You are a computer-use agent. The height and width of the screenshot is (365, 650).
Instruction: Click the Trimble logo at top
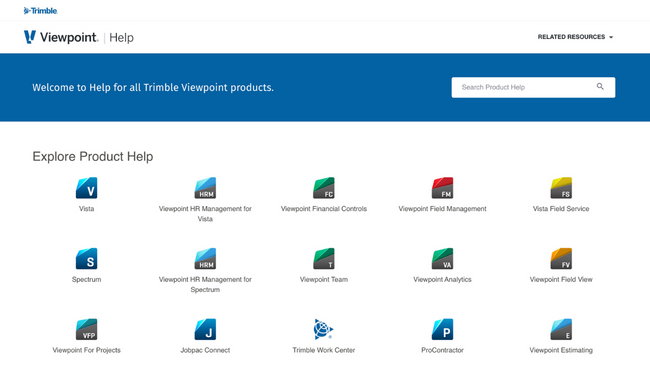(40, 11)
